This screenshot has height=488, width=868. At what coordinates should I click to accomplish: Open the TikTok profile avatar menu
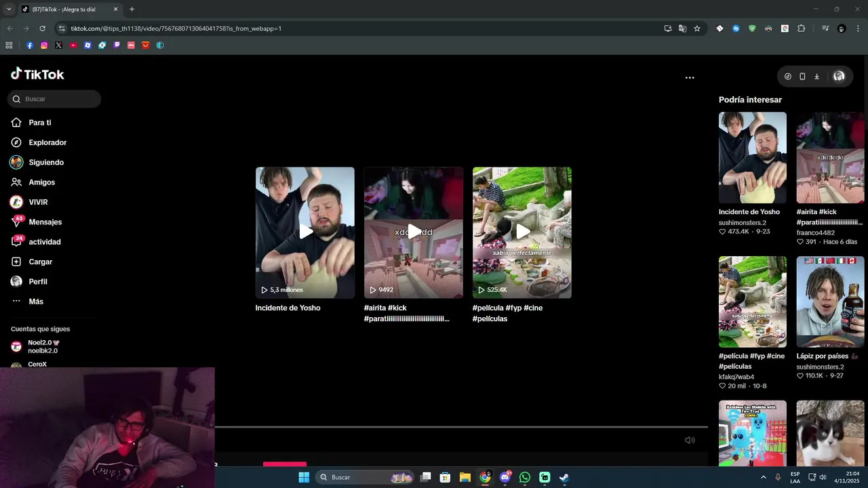click(839, 77)
